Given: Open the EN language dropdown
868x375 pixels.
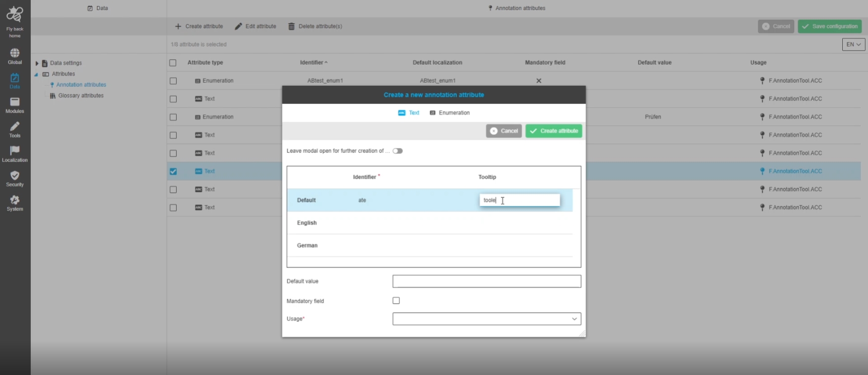Looking at the screenshot, I should pyautogui.click(x=853, y=44).
